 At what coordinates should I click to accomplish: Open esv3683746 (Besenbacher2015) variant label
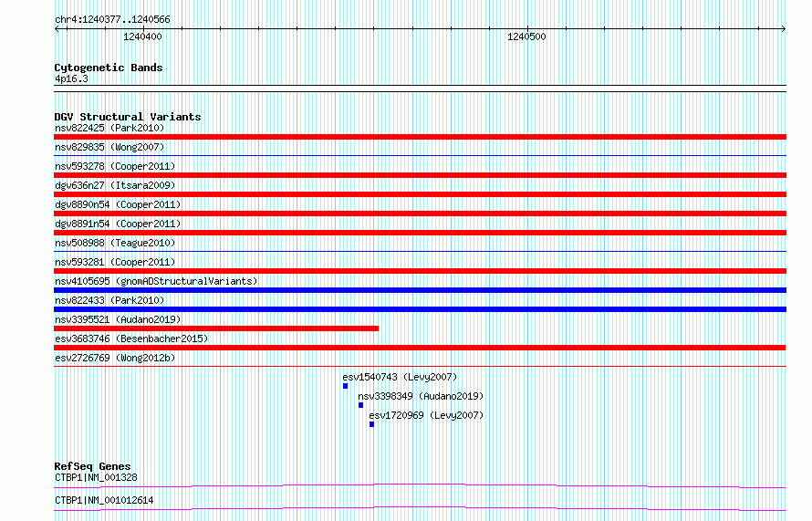[x=131, y=339]
